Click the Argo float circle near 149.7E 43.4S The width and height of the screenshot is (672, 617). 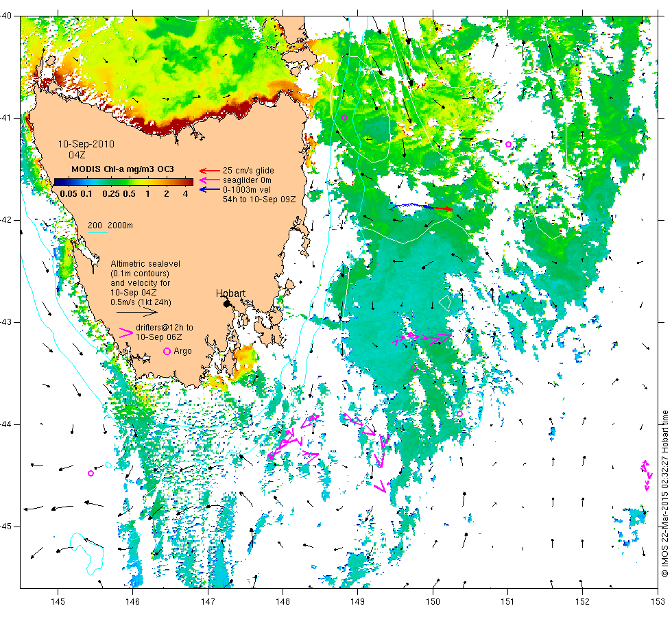(413, 367)
